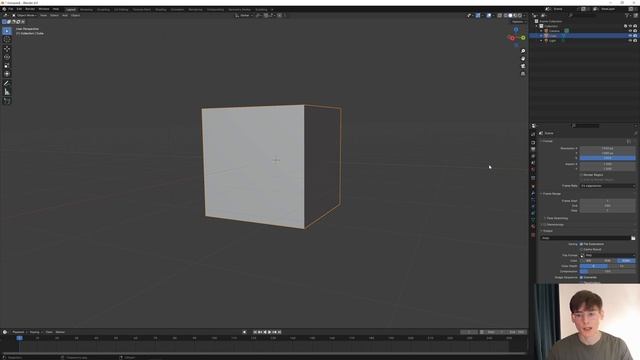The width and height of the screenshot is (640, 360).
Task: Select Color Depth 8 button
Action: pyautogui.click(x=594, y=266)
